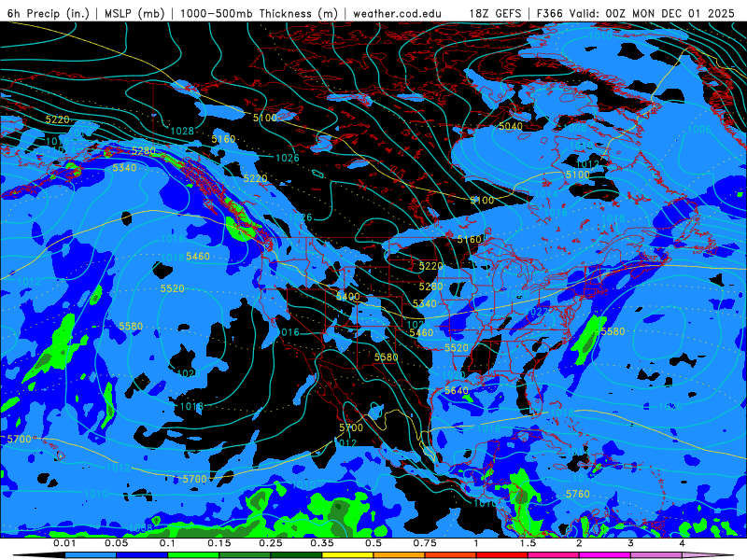The height and width of the screenshot is (560, 747).
Task: Select pink 1.5–2 legend swatch
Action: pos(554,555)
